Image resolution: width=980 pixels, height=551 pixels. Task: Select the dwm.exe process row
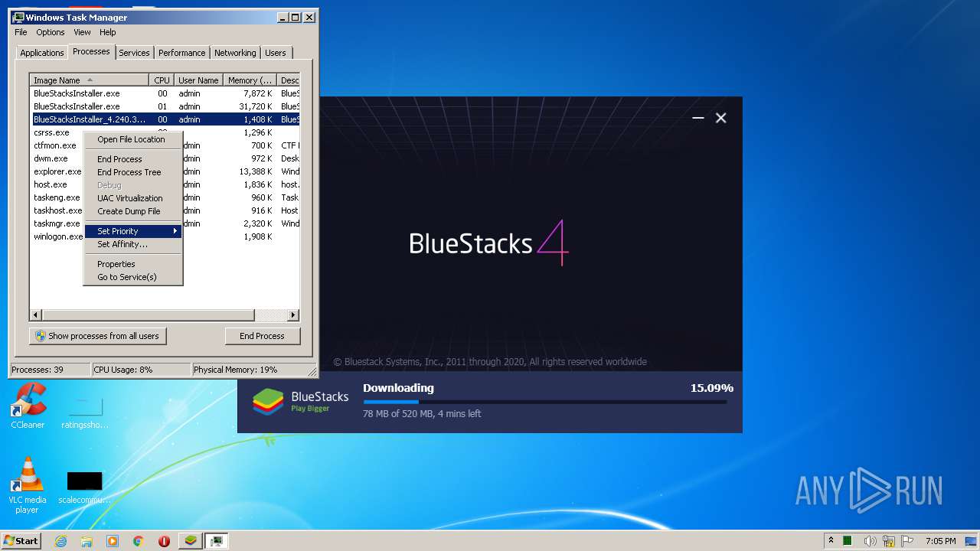pyautogui.click(x=165, y=158)
